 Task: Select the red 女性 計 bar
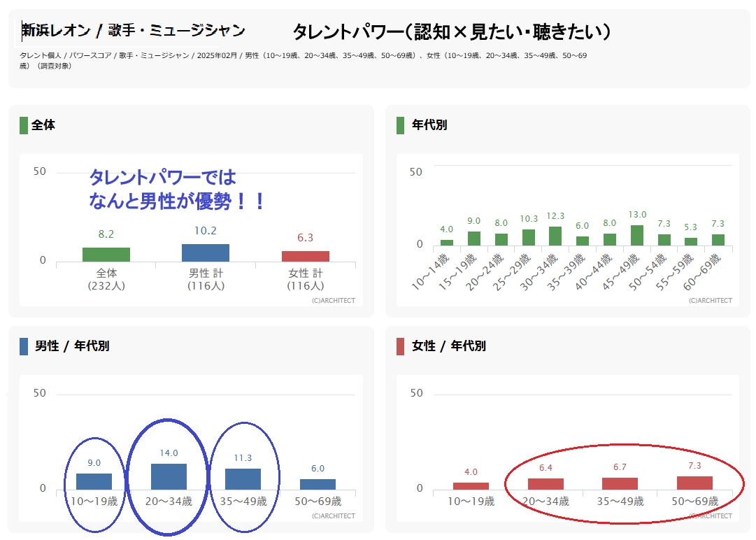click(x=305, y=256)
